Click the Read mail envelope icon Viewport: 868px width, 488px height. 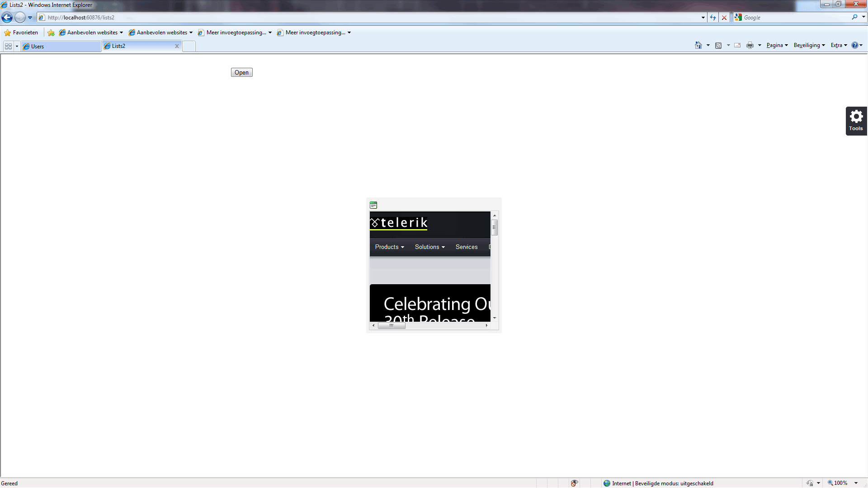tap(737, 45)
